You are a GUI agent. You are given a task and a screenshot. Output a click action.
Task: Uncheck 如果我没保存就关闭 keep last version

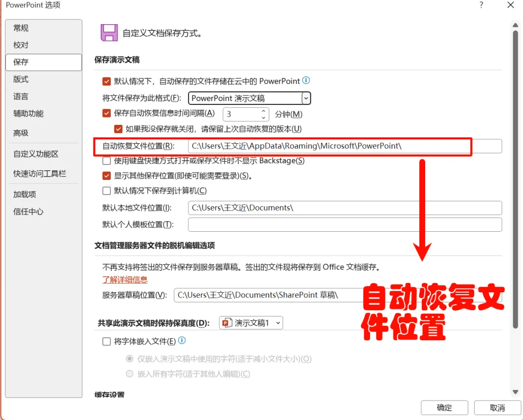[x=118, y=129]
